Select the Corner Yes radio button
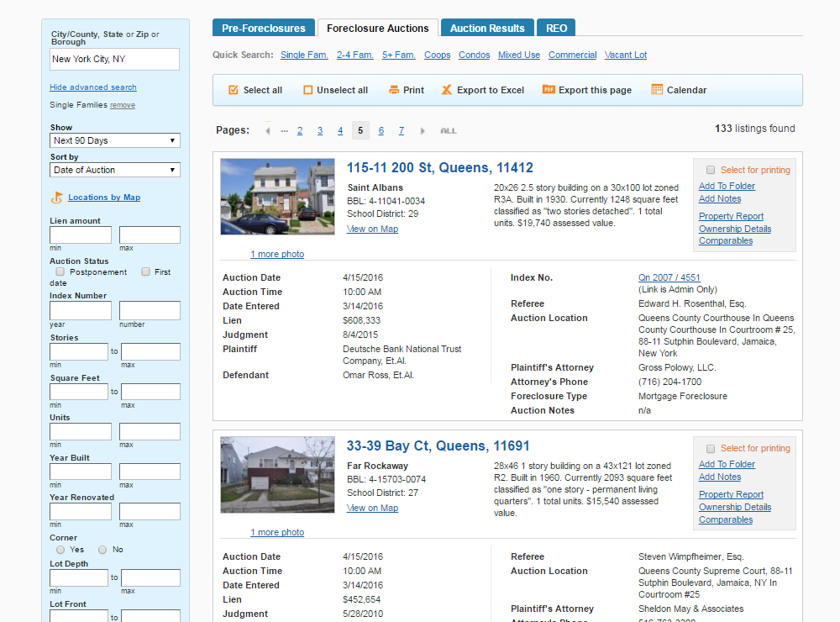The width and height of the screenshot is (840, 622). click(x=60, y=550)
